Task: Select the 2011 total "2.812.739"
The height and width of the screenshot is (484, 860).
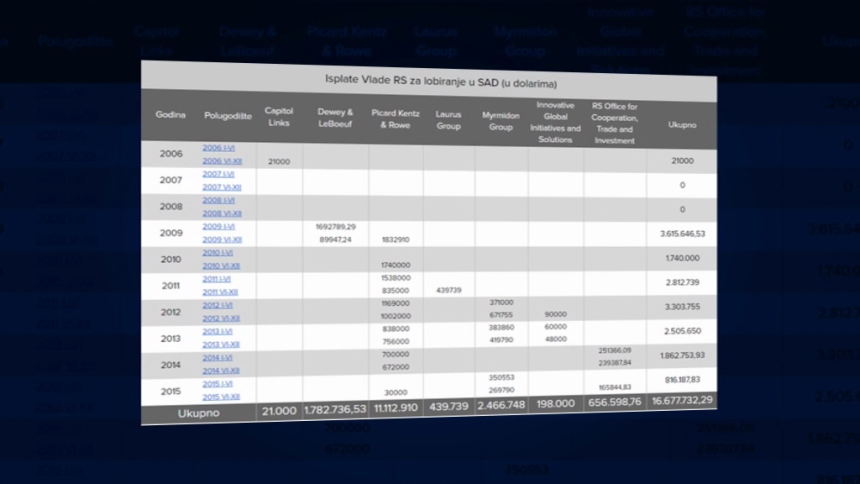Action: [682, 283]
